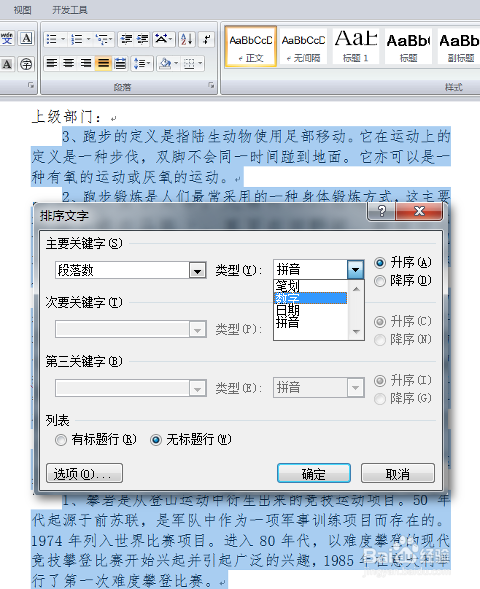The image size is (480, 589).
Task: Open the paragraph dialog launcher
Action: pos(211,86)
